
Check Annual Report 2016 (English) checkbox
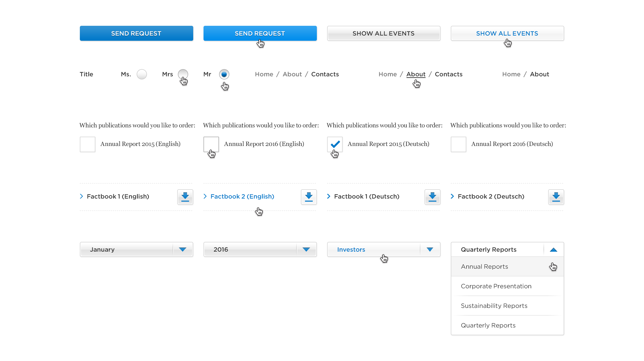click(211, 144)
